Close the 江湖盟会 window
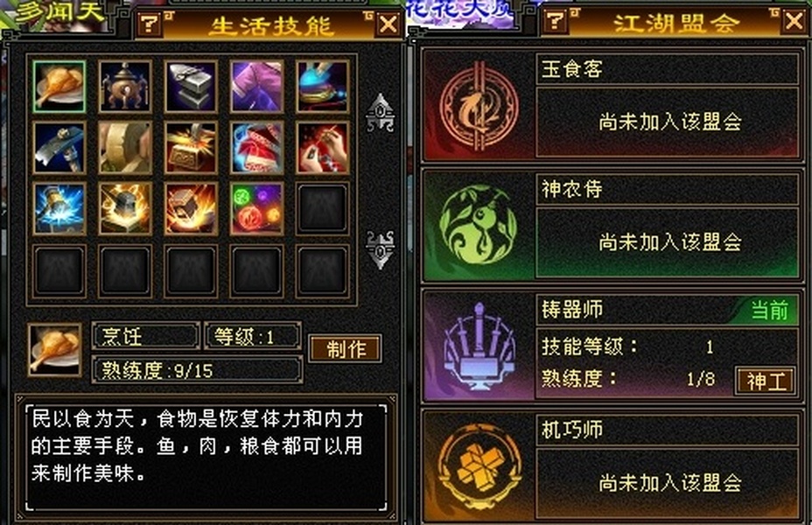Screen dimensions: 812x525 point(794,21)
